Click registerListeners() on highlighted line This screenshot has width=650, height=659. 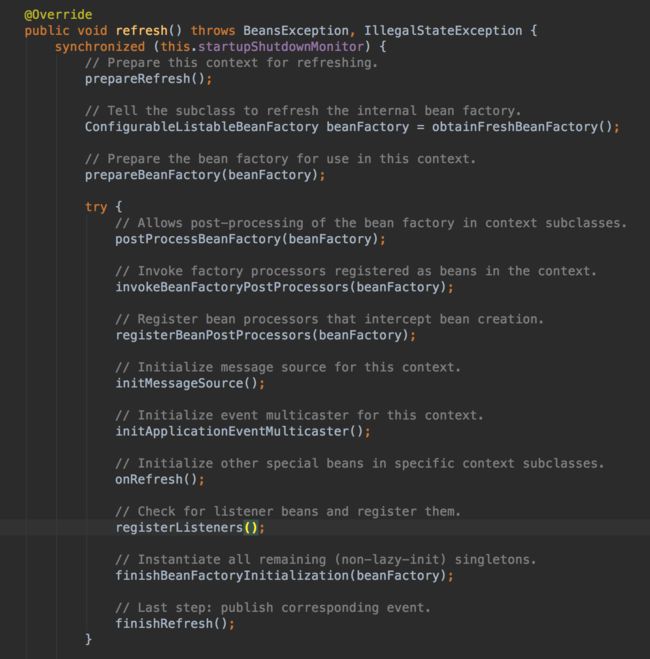[189, 527]
